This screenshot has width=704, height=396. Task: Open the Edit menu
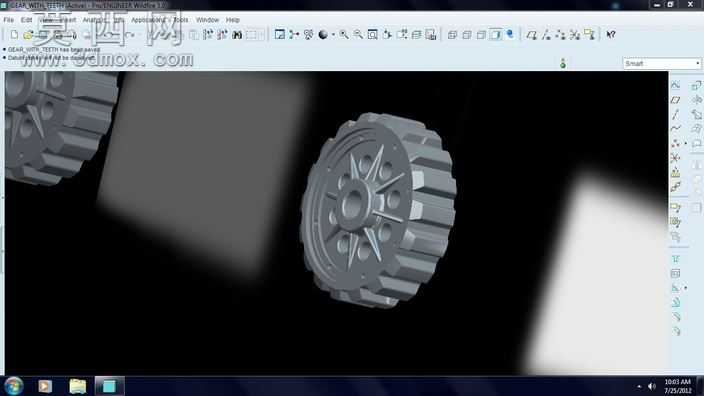click(x=26, y=20)
